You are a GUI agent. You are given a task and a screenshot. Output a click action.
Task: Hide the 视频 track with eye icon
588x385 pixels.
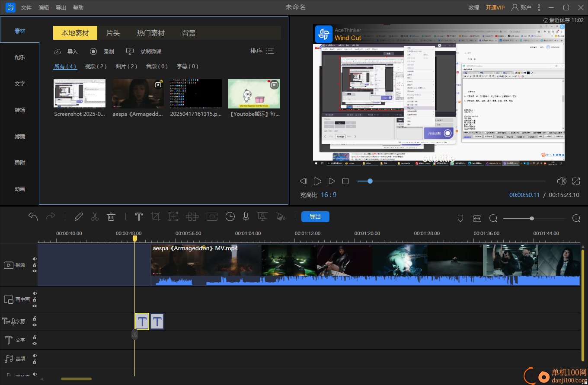coord(35,271)
